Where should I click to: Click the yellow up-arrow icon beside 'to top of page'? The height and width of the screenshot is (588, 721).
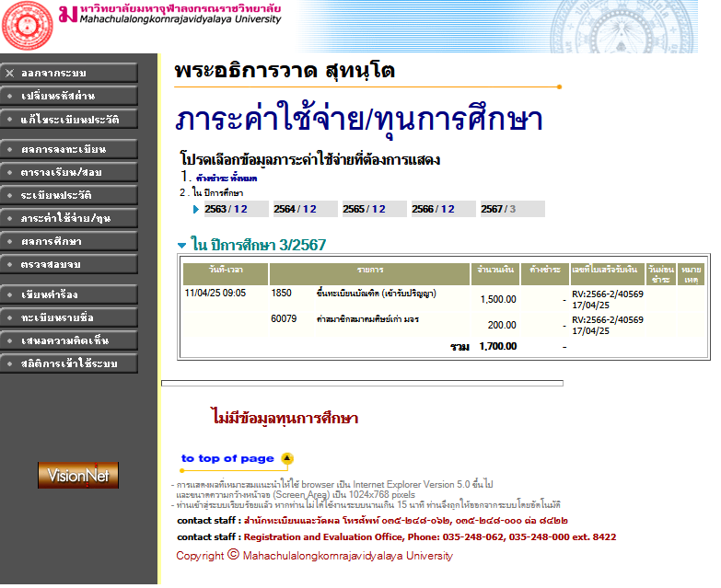coord(286,458)
